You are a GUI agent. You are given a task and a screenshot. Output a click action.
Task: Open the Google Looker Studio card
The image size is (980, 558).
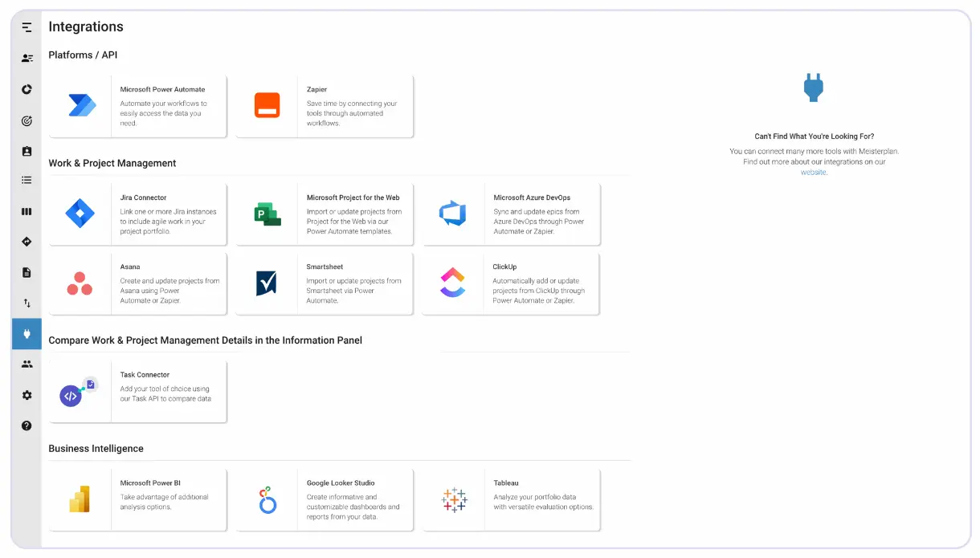click(325, 500)
